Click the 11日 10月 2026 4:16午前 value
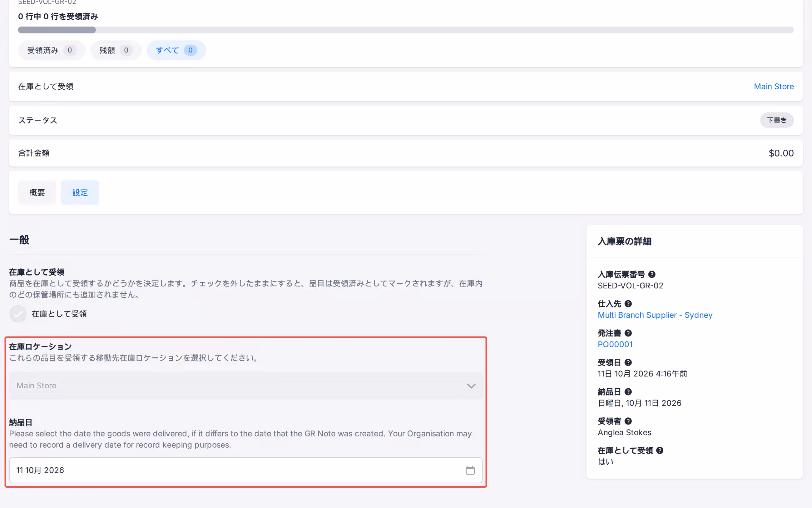812x508 pixels. (642, 374)
